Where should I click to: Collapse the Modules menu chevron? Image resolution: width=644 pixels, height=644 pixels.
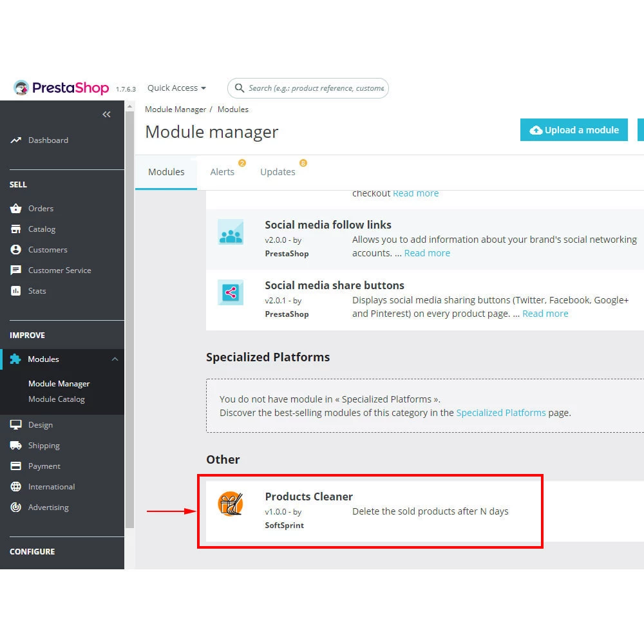click(x=115, y=359)
